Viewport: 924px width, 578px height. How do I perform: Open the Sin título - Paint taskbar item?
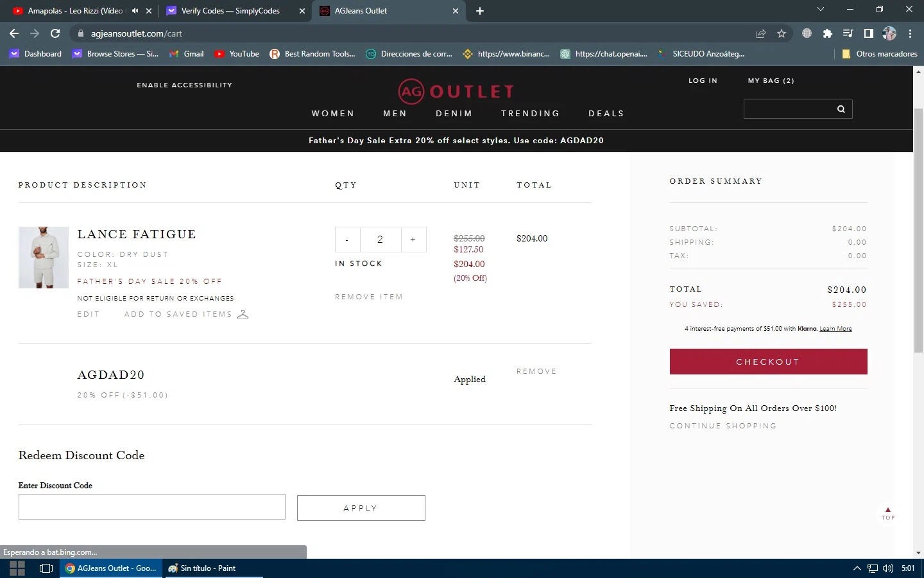pyautogui.click(x=214, y=568)
